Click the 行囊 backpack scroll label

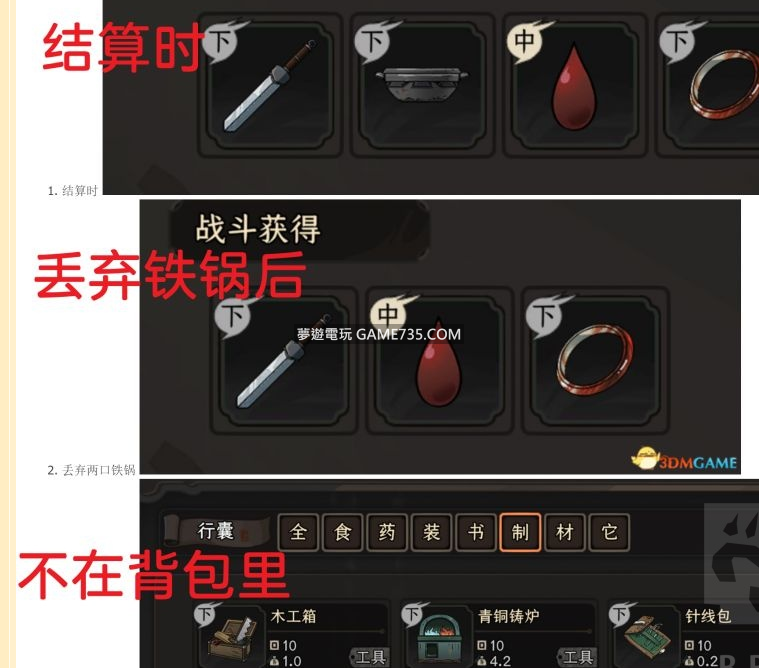(x=216, y=531)
